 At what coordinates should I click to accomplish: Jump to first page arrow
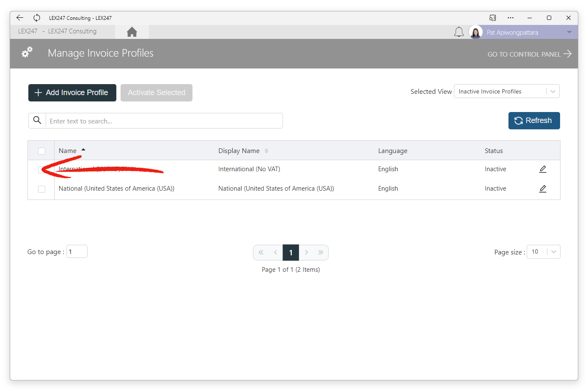coord(261,252)
